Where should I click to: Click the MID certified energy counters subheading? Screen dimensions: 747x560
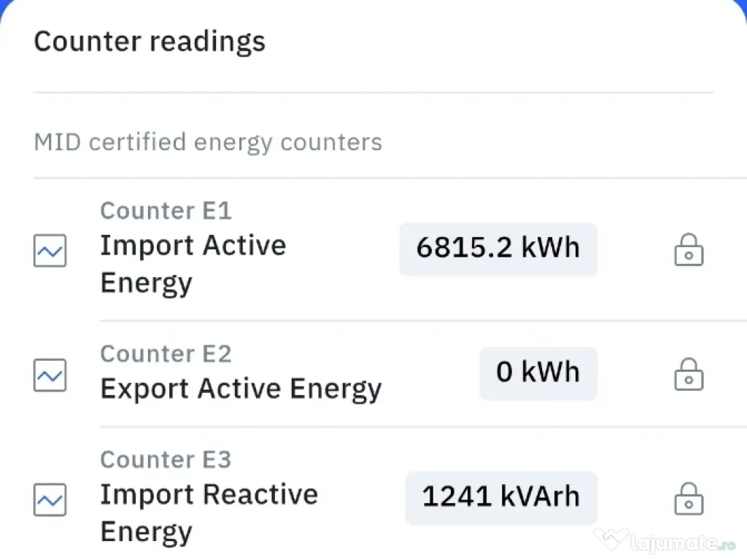click(x=208, y=141)
